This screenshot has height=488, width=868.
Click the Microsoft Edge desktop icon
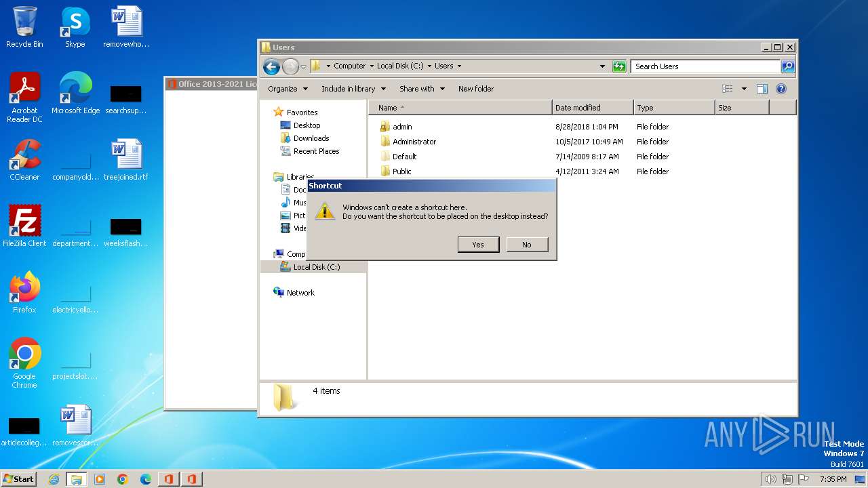click(75, 94)
